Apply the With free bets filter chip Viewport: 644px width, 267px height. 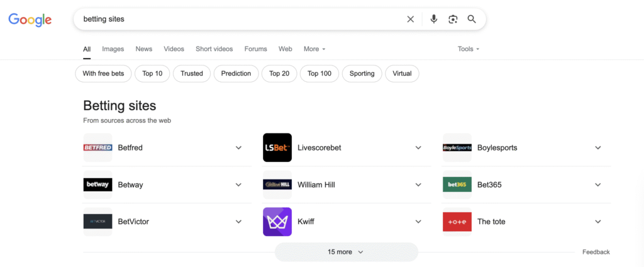pos(104,74)
